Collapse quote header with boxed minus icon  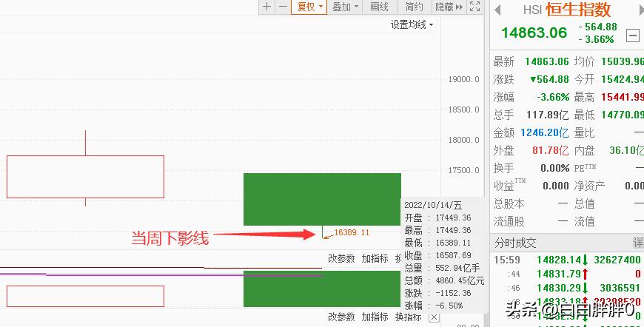632,36
